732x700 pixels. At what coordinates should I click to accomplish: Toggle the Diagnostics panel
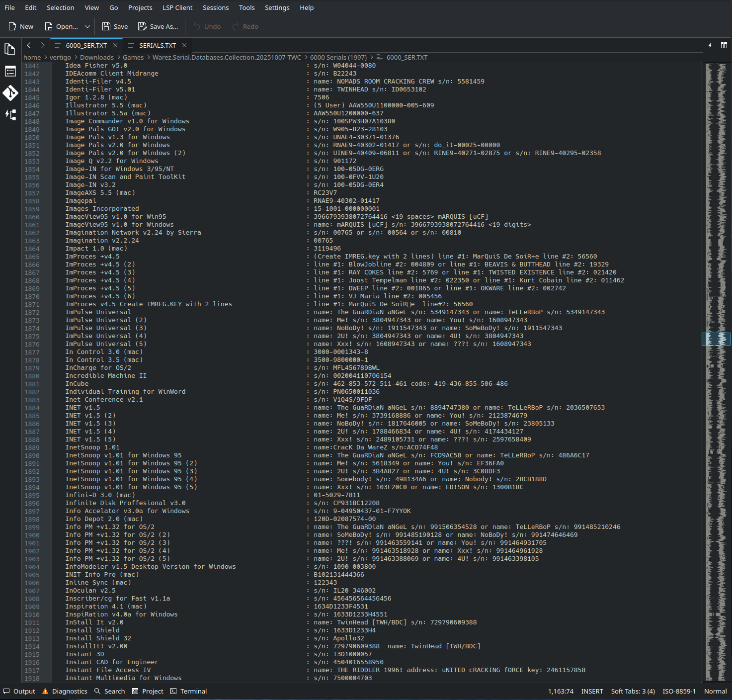point(65,691)
